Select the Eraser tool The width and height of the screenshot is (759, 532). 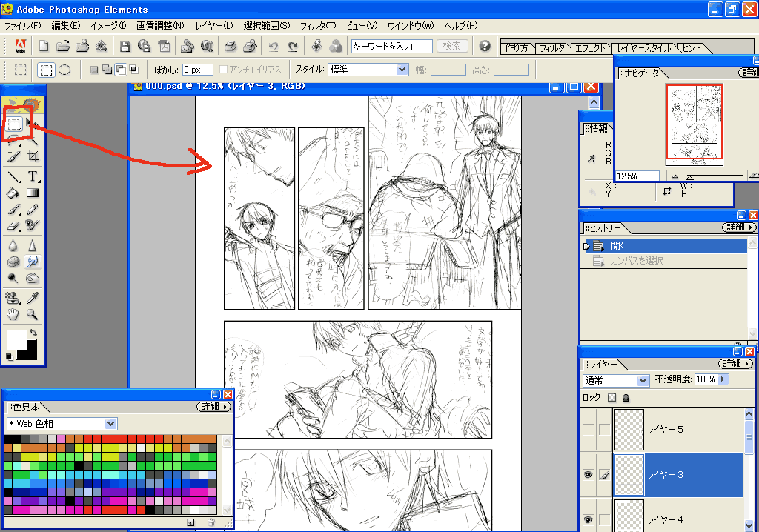tap(13, 225)
